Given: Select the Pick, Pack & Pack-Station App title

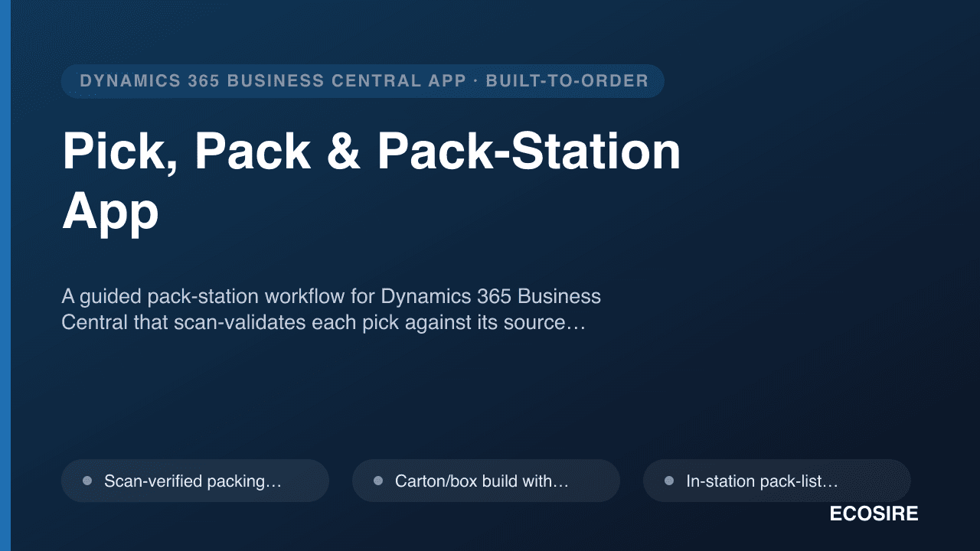Looking at the screenshot, I should (x=371, y=181).
